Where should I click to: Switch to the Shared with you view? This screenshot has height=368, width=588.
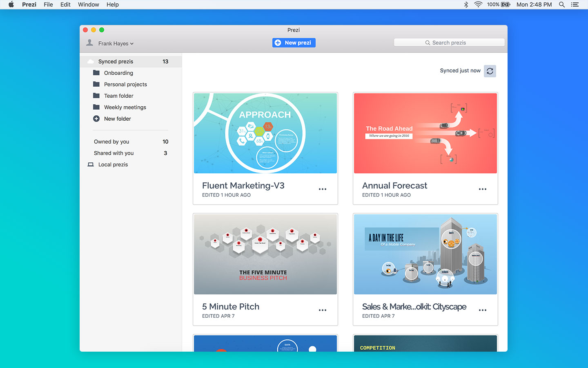(114, 153)
